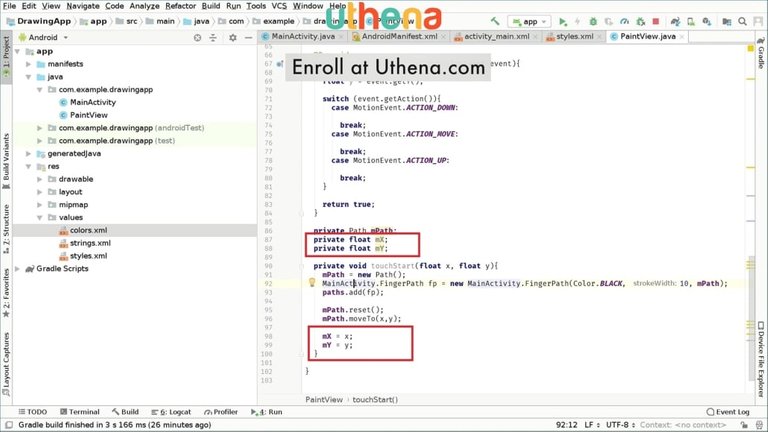Viewport: 768px width, 432px height.
Task: Start debugging with the green bug icon
Action: (593, 22)
